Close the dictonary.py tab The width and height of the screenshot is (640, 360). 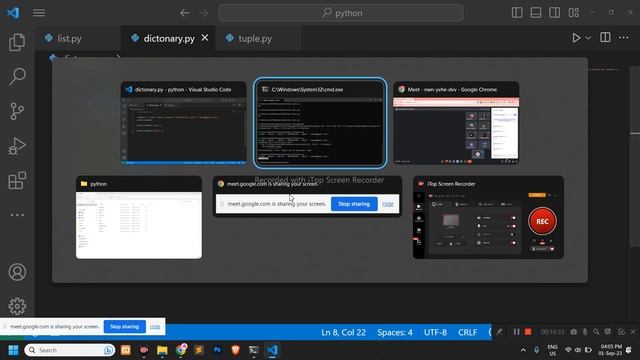tap(205, 38)
